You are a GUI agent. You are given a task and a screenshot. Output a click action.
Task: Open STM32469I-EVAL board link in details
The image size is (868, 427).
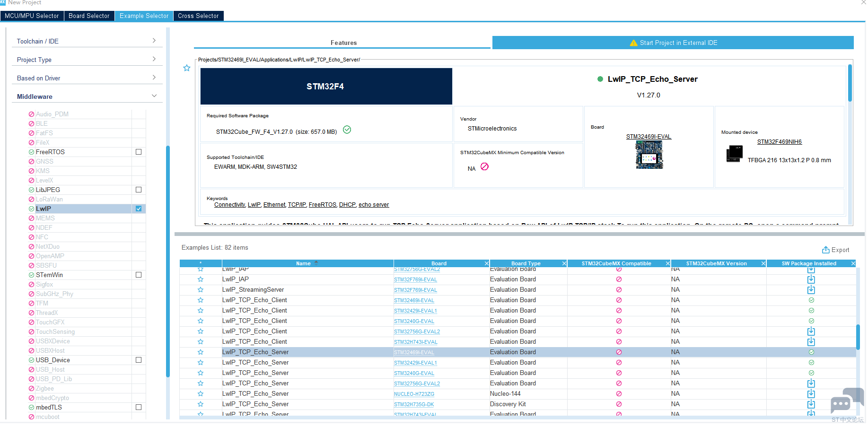[x=649, y=137]
